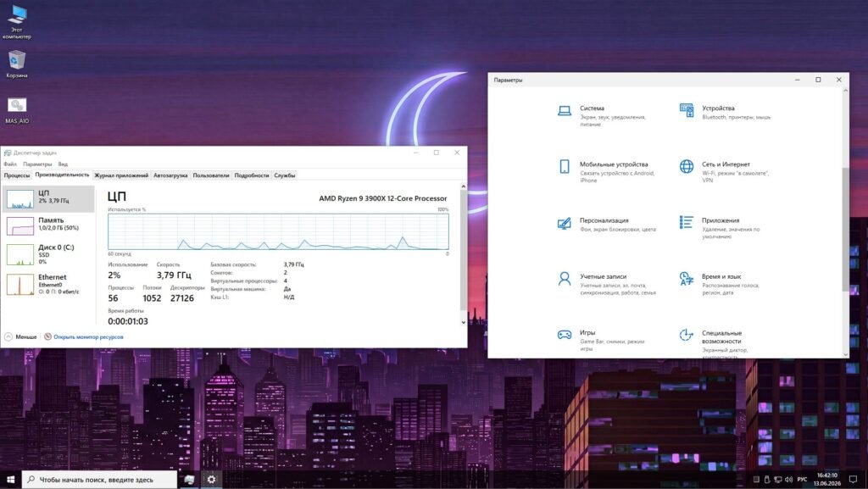The width and height of the screenshot is (868, 489).
Task: Open Специальные возможности icon
Action: pos(687,336)
